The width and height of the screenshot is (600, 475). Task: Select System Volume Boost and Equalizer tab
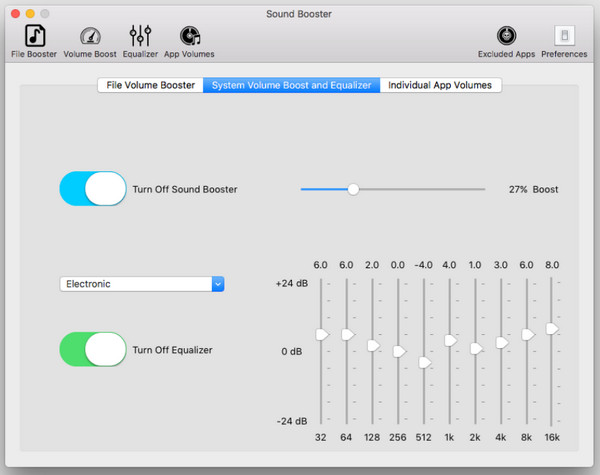pyautogui.click(x=291, y=85)
